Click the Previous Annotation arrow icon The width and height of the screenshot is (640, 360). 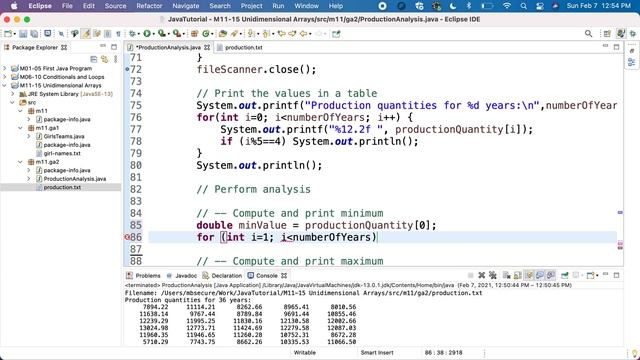click(x=266, y=34)
